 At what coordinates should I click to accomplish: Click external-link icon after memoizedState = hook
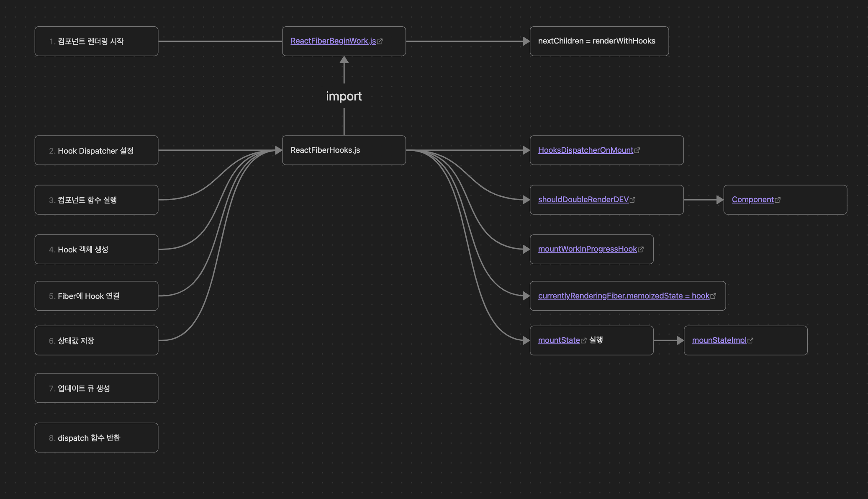[713, 296]
